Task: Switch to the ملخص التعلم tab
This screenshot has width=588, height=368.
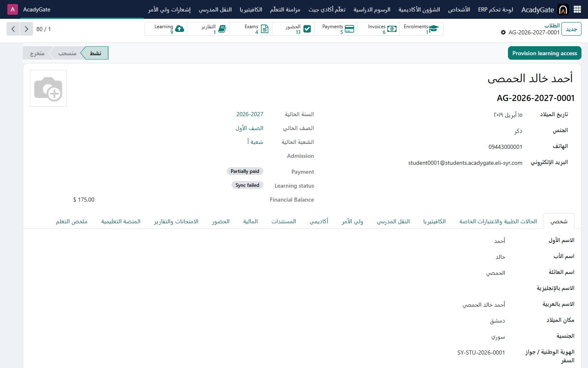Action: pos(72,221)
